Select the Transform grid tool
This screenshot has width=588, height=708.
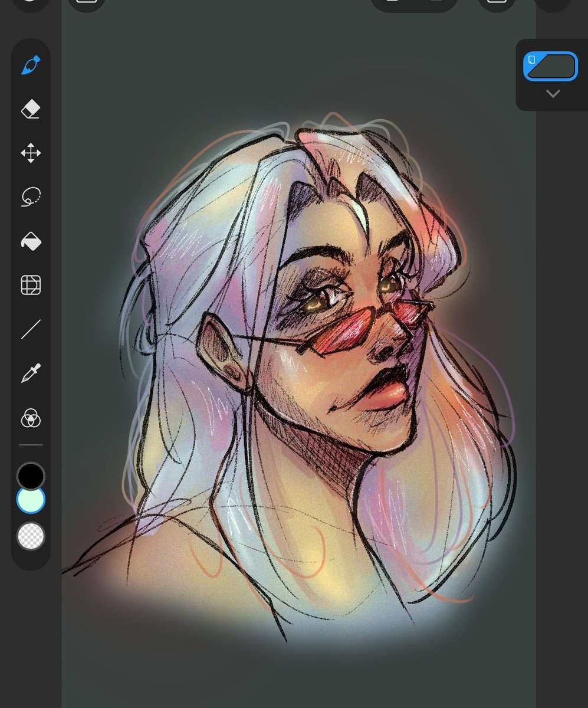[31, 284]
